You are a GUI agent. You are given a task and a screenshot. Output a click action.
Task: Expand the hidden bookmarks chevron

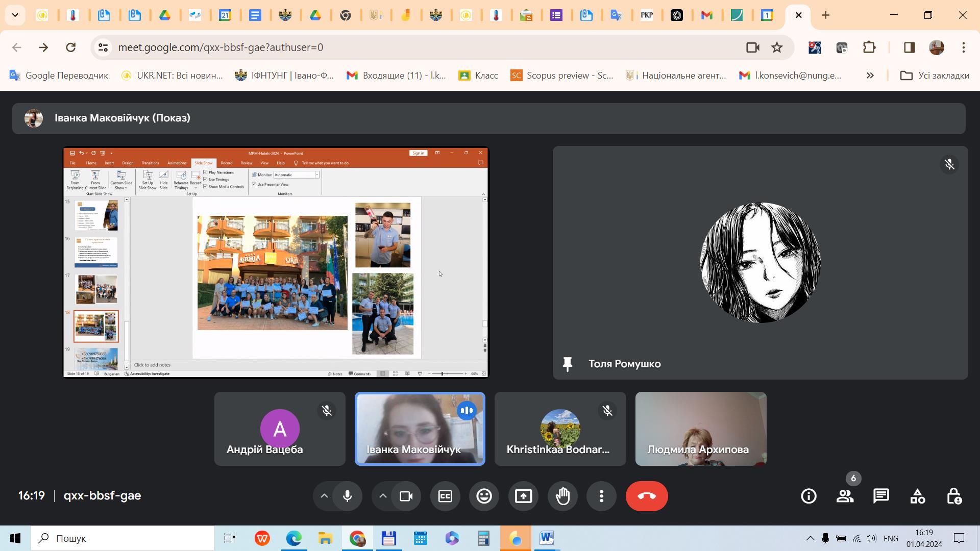coord(870,76)
